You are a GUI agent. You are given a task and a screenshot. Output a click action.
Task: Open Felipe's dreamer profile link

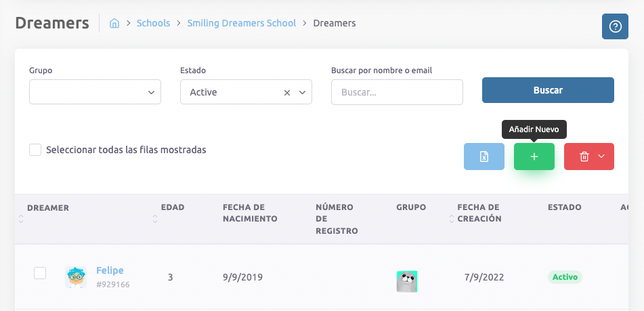(110, 270)
